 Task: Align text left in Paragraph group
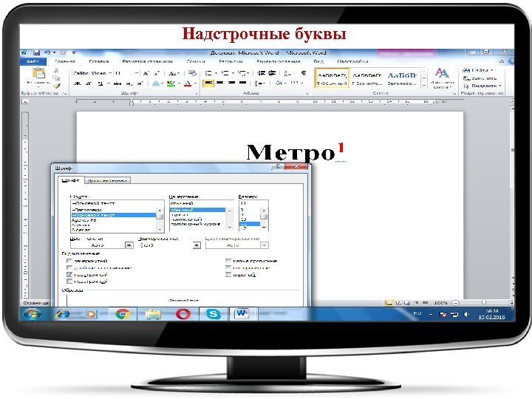(x=208, y=83)
